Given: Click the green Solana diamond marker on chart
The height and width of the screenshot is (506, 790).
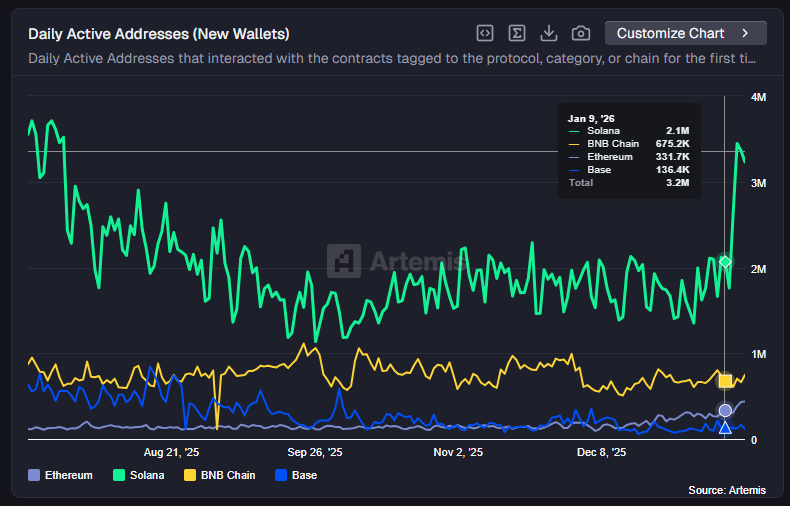Looking at the screenshot, I should [726, 262].
